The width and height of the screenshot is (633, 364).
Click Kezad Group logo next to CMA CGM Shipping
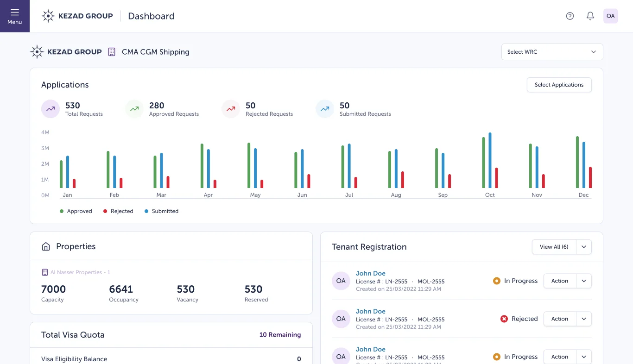click(x=66, y=52)
